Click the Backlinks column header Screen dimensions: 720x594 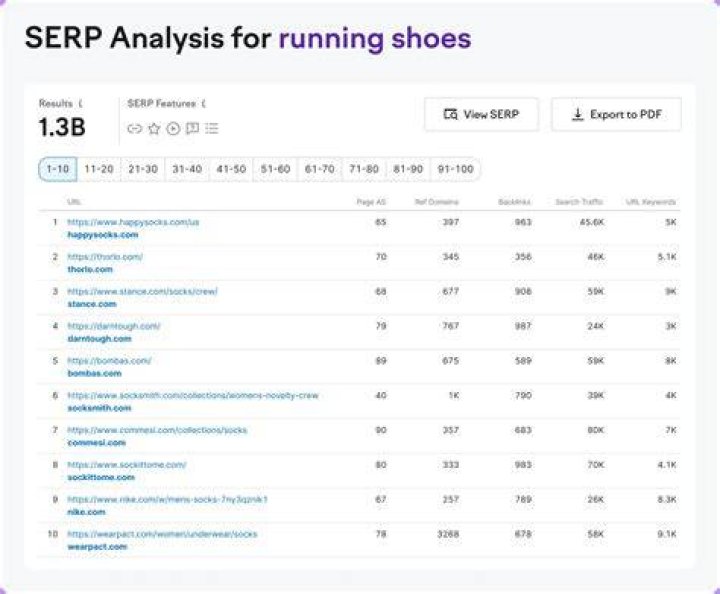coord(514,202)
